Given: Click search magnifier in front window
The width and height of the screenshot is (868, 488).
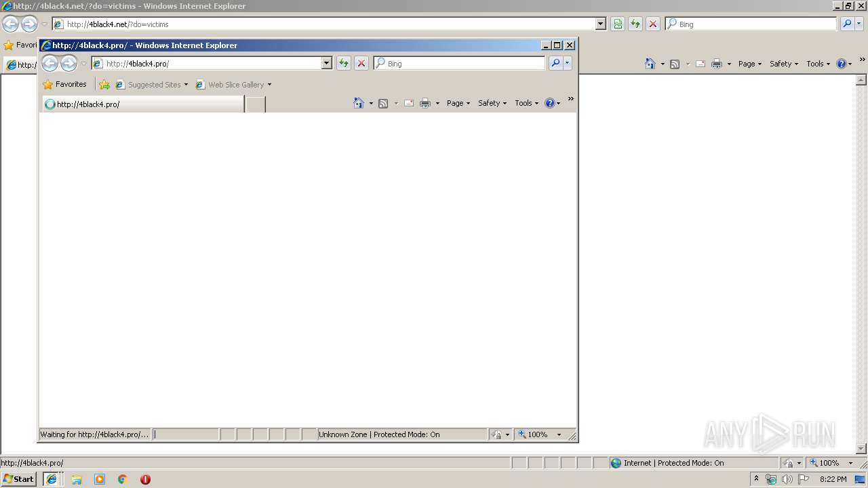Looking at the screenshot, I should (x=555, y=63).
